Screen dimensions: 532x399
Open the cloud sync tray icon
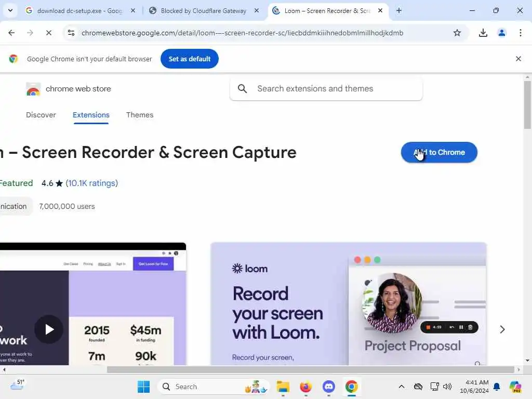coord(418,387)
